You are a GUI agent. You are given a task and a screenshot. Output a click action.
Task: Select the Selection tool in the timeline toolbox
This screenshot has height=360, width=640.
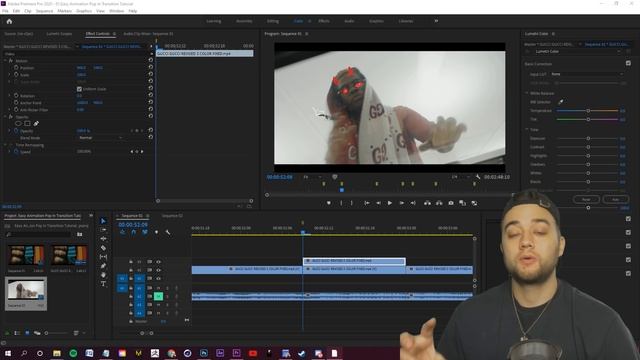(x=103, y=221)
